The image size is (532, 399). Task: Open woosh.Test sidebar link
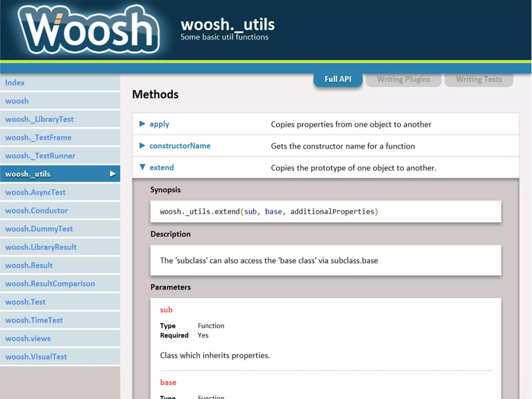60,302
